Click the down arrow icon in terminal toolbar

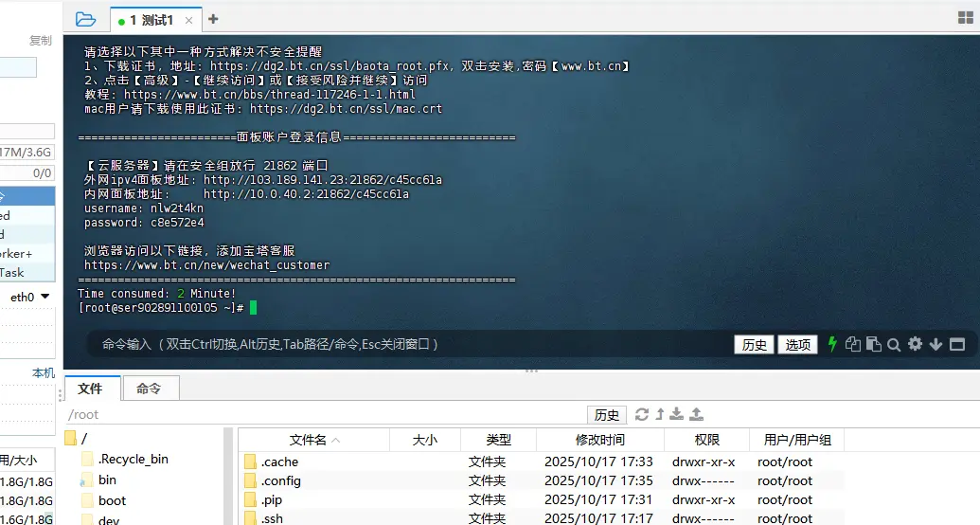935,344
